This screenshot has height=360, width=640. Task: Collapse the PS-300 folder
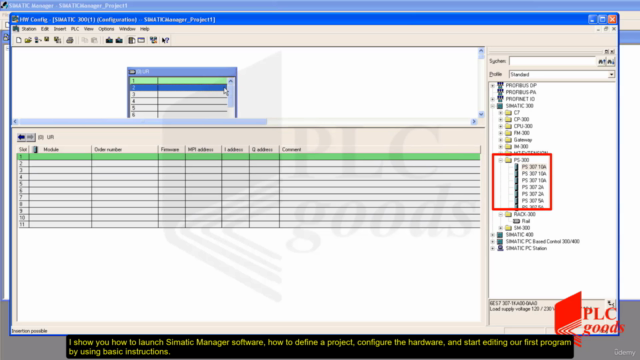click(501, 160)
